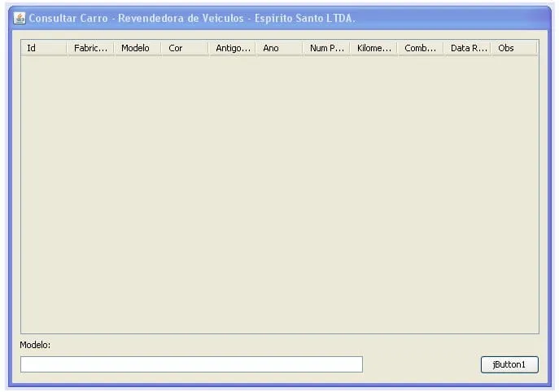Click the Ano column header

(279, 48)
